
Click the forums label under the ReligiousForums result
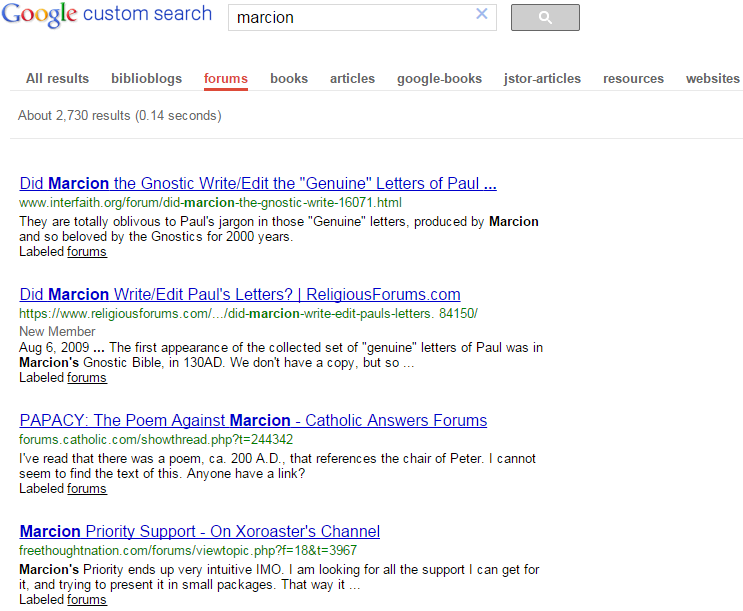[x=87, y=378]
